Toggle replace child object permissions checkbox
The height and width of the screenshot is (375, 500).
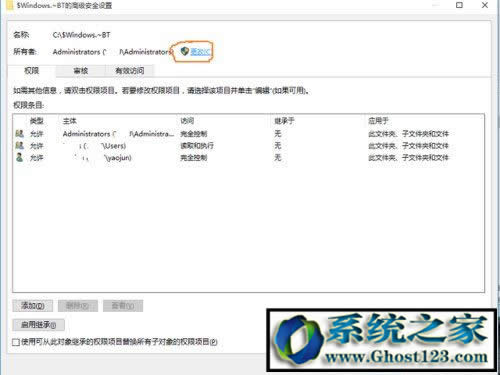pos(16,342)
